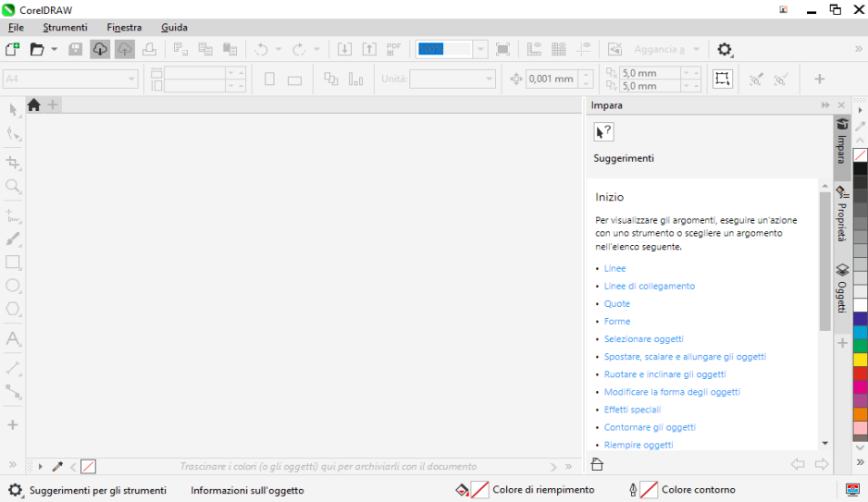
Task: Select the Crop tool
Action: point(13,163)
